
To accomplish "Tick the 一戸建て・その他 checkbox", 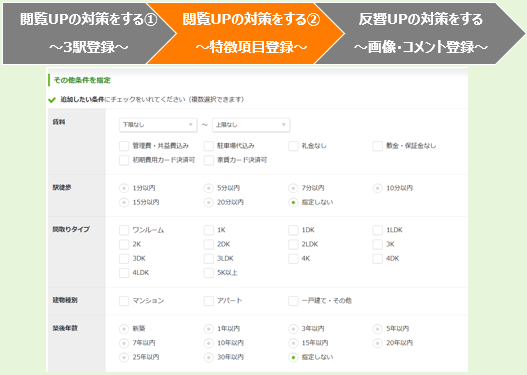I will (x=293, y=301).
